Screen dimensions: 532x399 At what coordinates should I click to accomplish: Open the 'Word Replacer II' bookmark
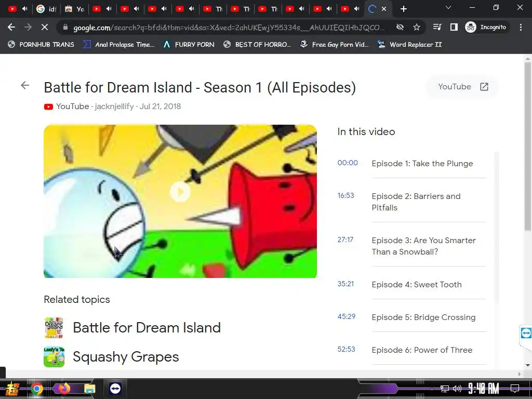tap(409, 45)
